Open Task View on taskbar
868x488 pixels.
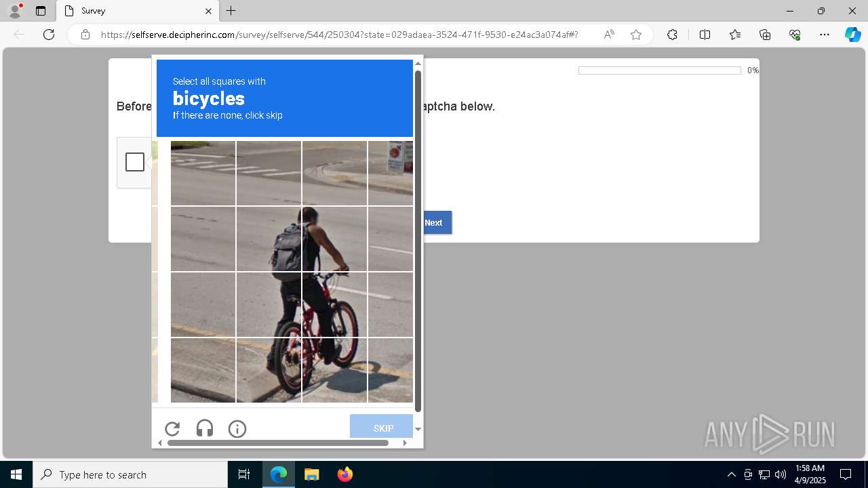coord(244,474)
